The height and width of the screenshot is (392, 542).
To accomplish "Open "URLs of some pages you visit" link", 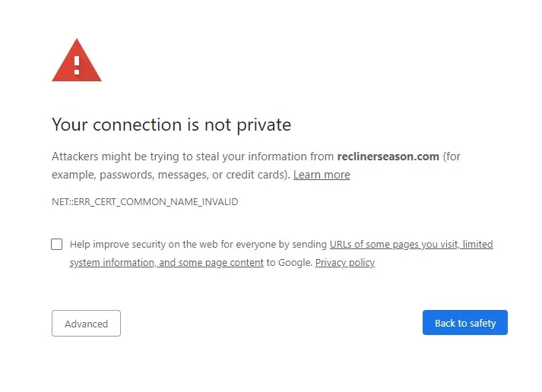I will coord(394,244).
